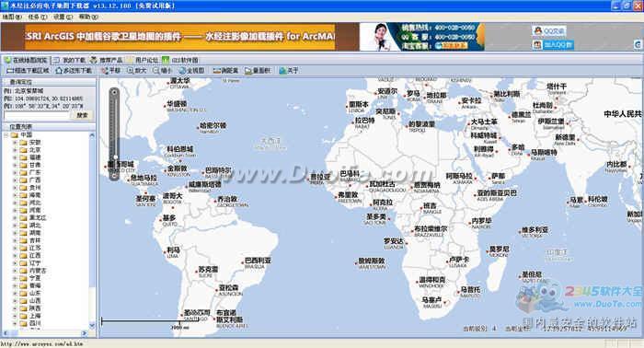Image resolution: width=644 pixels, height=348 pixels.
Task: Choose the 缩小 zoom out tool
Action: 162,71
